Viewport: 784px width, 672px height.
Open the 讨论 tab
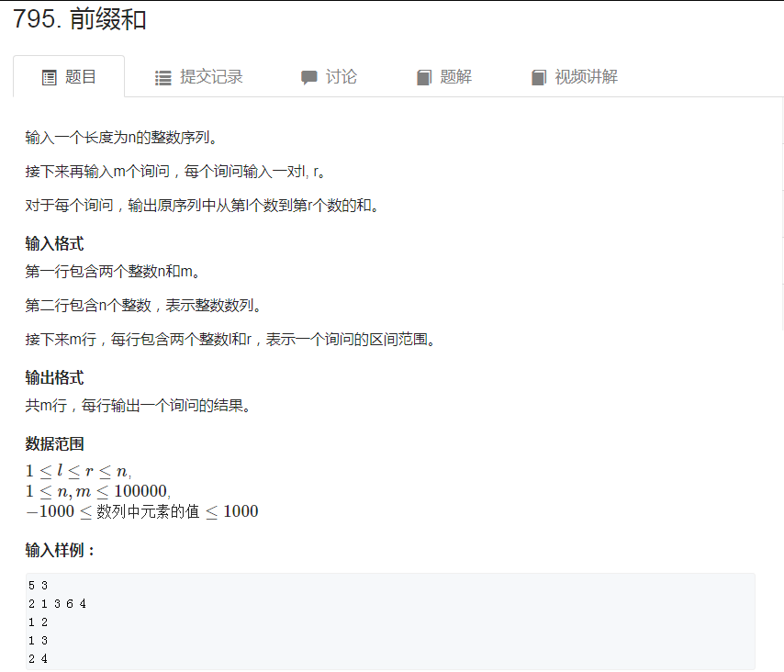(341, 76)
